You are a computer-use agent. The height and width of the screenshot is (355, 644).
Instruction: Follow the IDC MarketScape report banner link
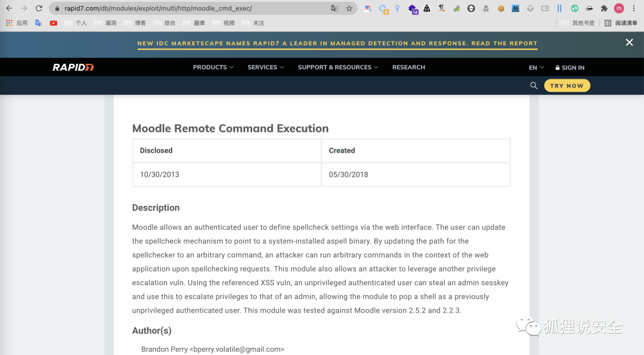coord(337,44)
